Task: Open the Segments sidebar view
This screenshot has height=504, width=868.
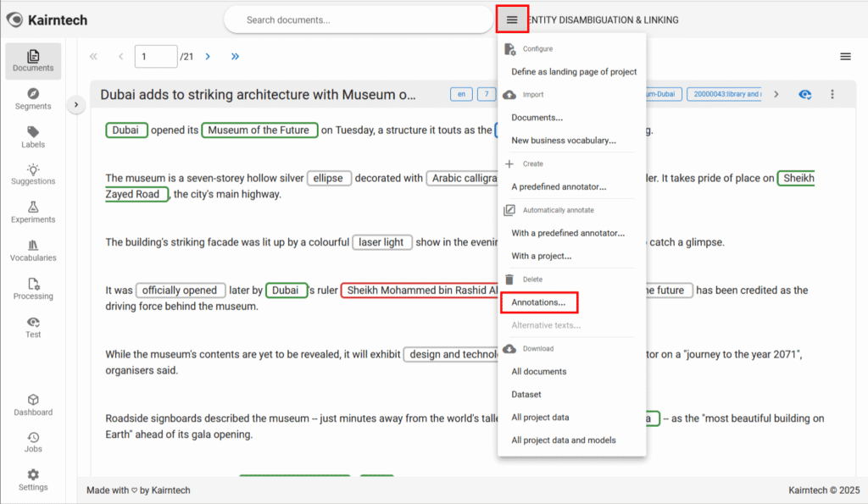Action: 33,99
